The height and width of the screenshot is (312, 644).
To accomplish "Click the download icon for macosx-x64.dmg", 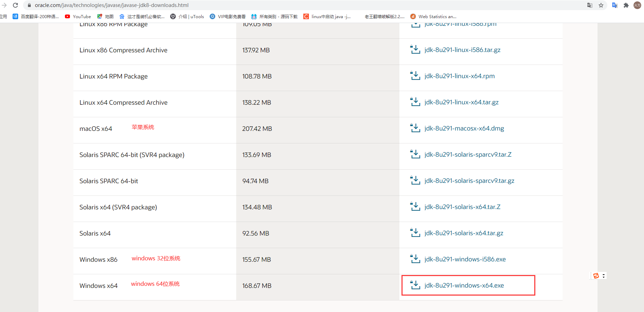I will (x=415, y=128).
